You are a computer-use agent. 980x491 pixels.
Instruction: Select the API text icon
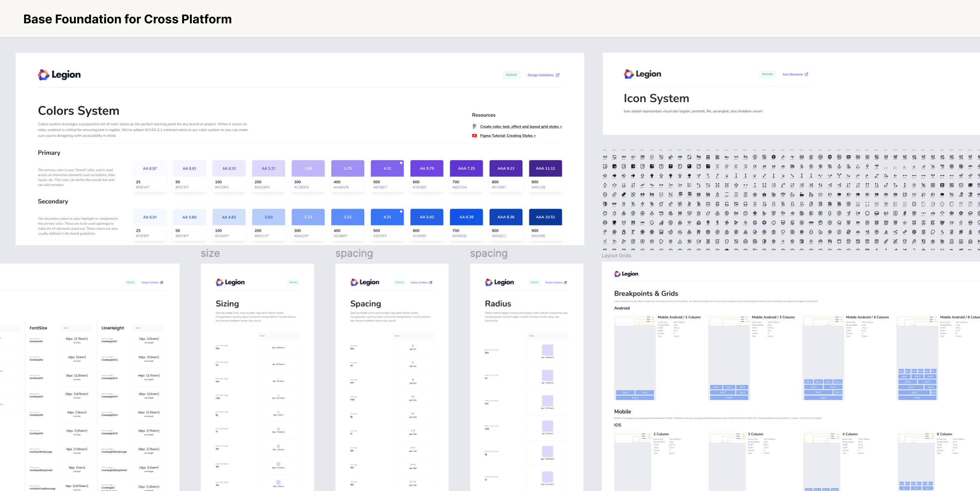[970, 166]
